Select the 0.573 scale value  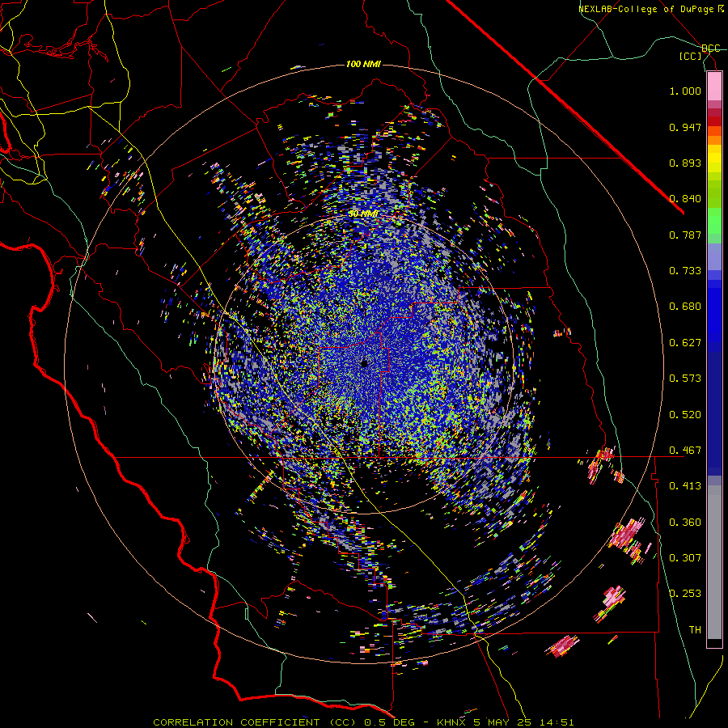point(685,379)
